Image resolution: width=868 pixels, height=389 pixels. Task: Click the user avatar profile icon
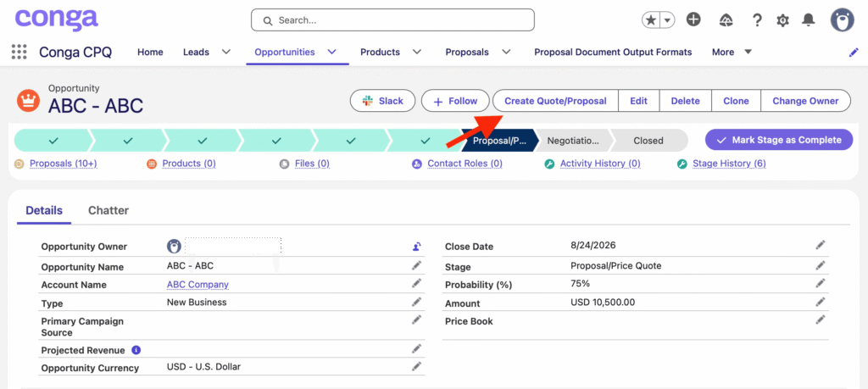pyautogui.click(x=842, y=20)
